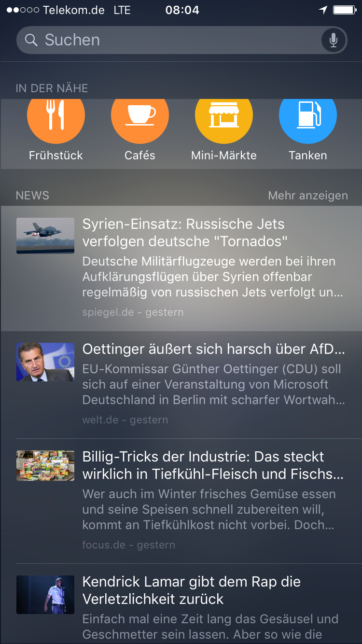Tap the magnifying glass search icon
Viewport: 362px width, 644px height.
tap(31, 40)
